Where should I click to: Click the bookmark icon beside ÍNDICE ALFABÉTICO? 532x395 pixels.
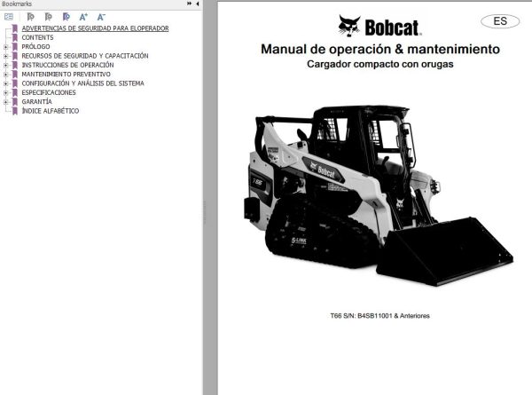point(15,111)
